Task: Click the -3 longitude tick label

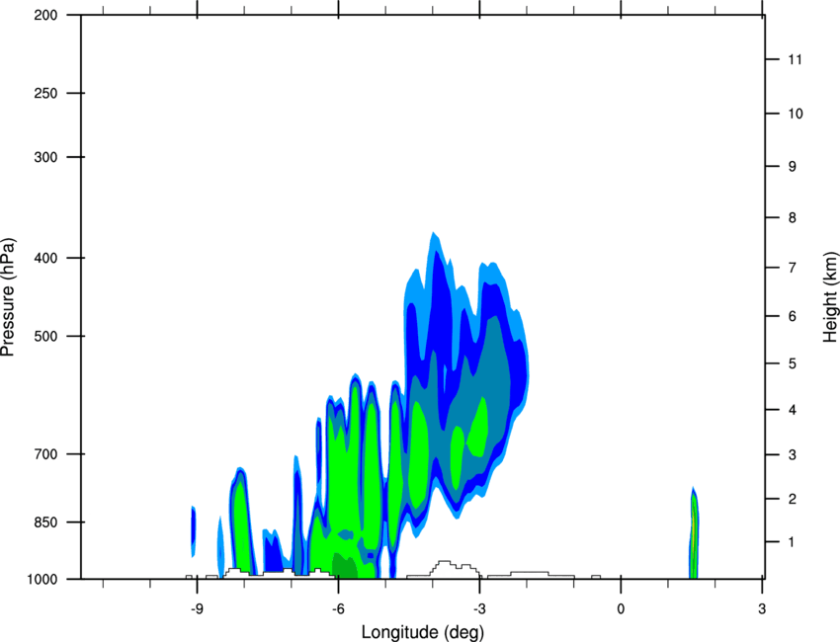Action: pos(479,609)
